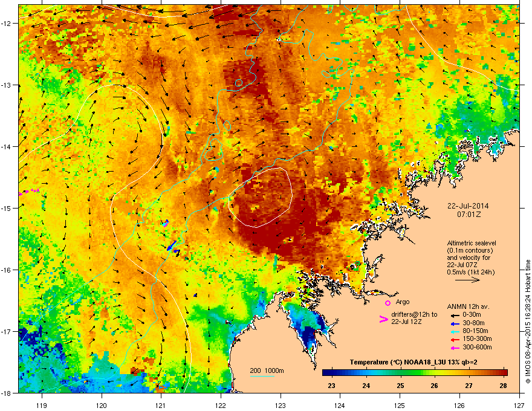Click the latitude -18 axis label

[7, 393]
